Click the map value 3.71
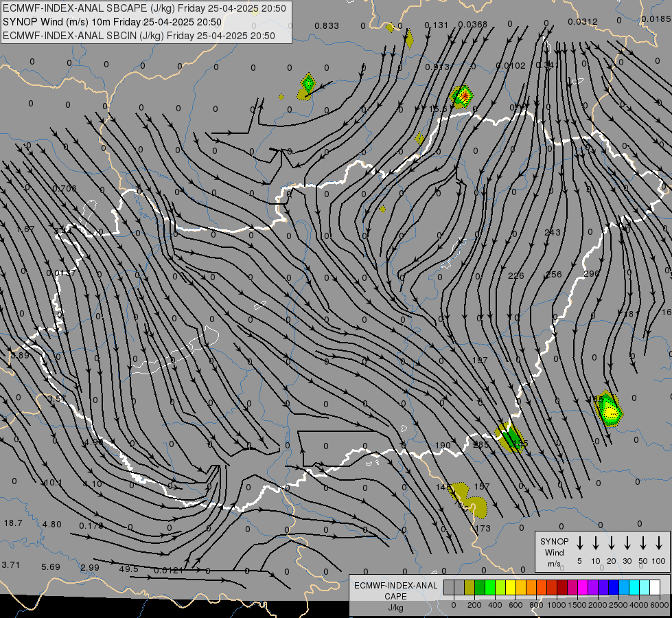 point(11,565)
